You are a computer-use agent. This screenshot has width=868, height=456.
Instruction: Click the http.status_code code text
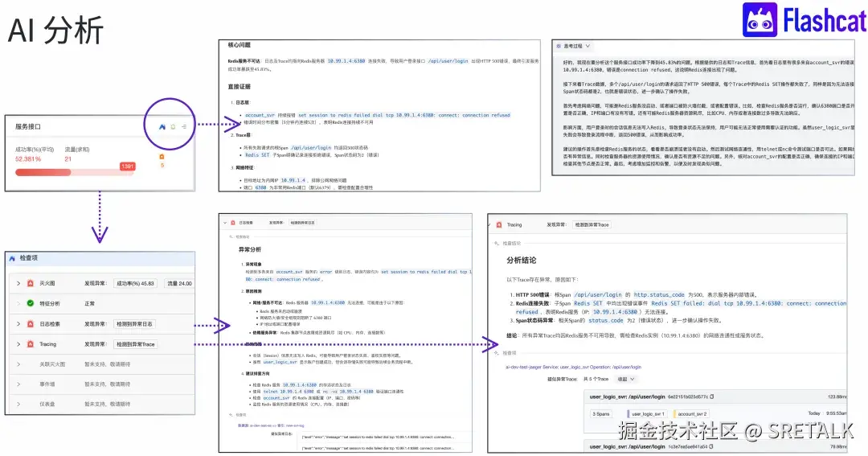pos(659,295)
